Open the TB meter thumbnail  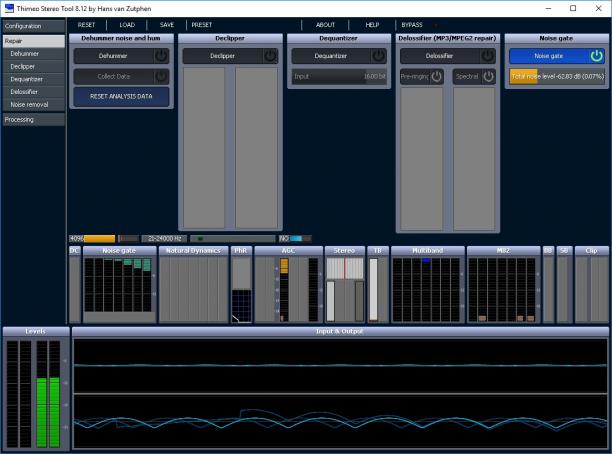pos(377,284)
